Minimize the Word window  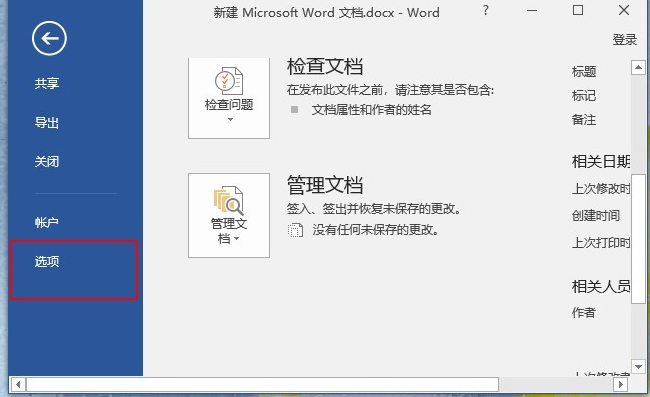(532, 10)
